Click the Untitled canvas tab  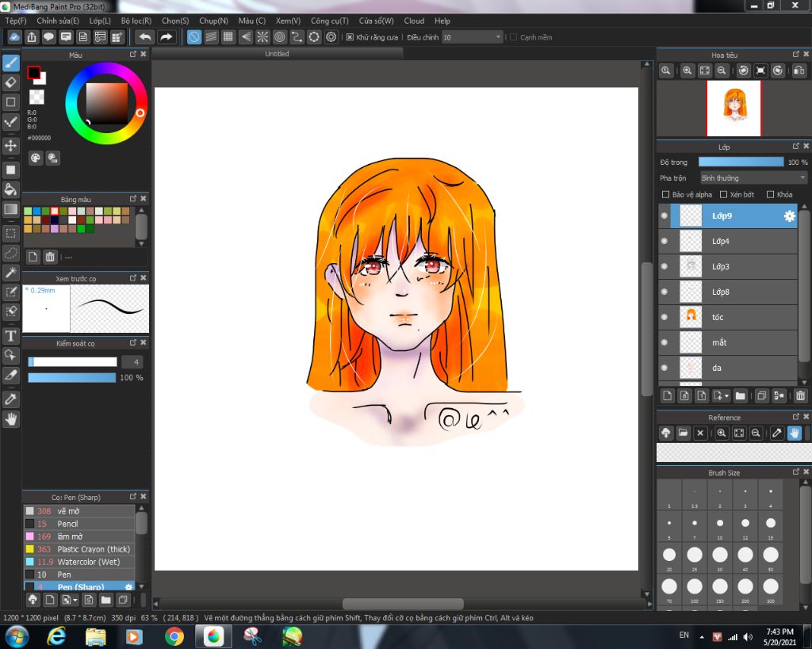(x=277, y=54)
